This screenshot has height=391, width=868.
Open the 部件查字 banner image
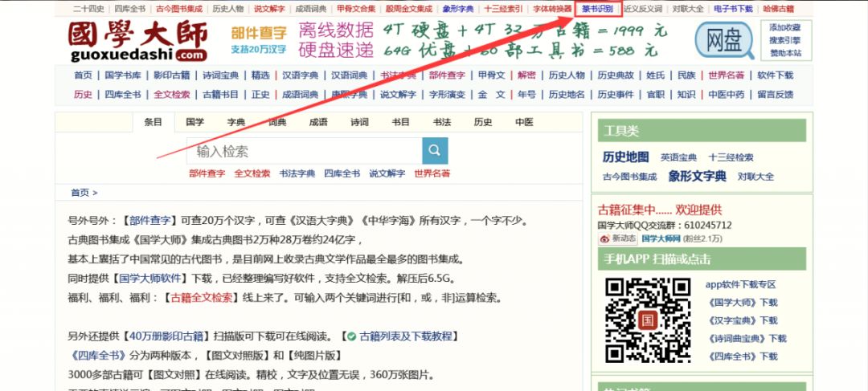(x=258, y=40)
